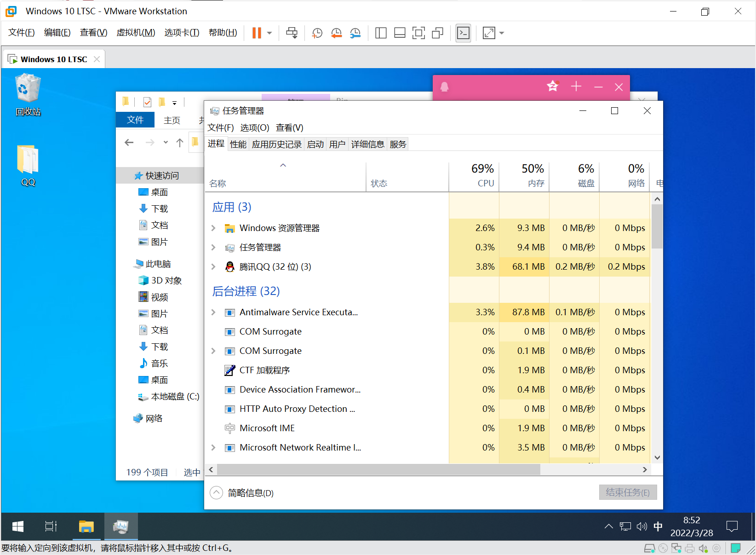This screenshot has width=756, height=555.
Task: Open the Snapshot Manager toolbar icon
Action: point(355,33)
